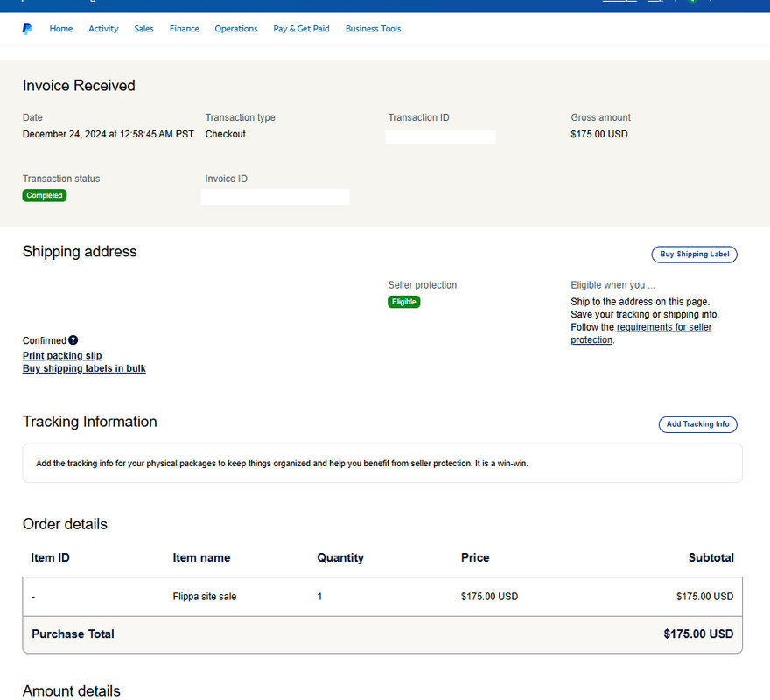
Task: Click the Buy Shipping Label button
Action: (x=695, y=255)
